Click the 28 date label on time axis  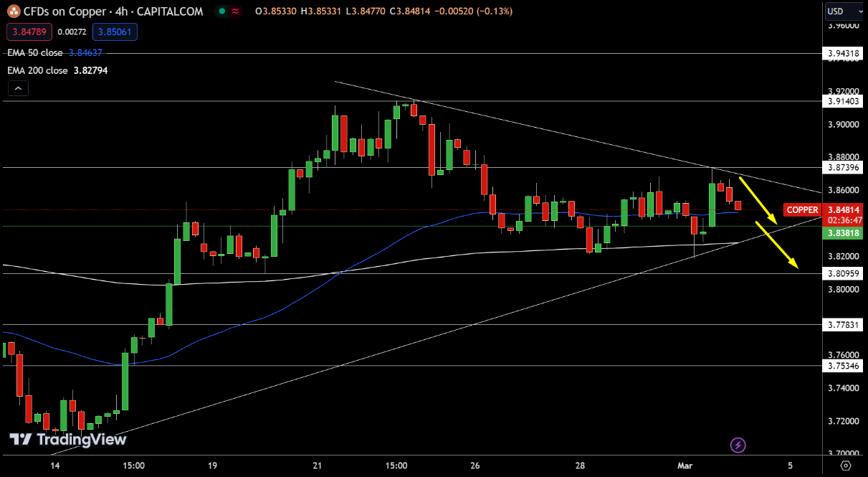point(579,466)
